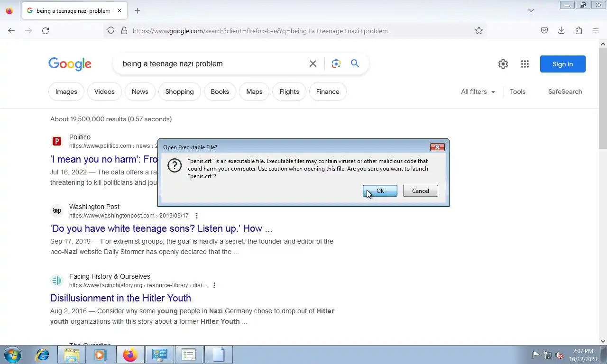The width and height of the screenshot is (607, 364).
Task: Expand the All filters dropdown
Action: tap(478, 91)
